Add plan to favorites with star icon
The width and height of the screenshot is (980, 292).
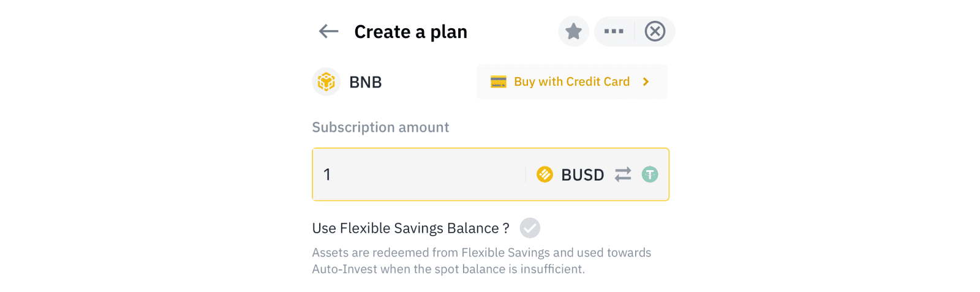coord(573,31)
